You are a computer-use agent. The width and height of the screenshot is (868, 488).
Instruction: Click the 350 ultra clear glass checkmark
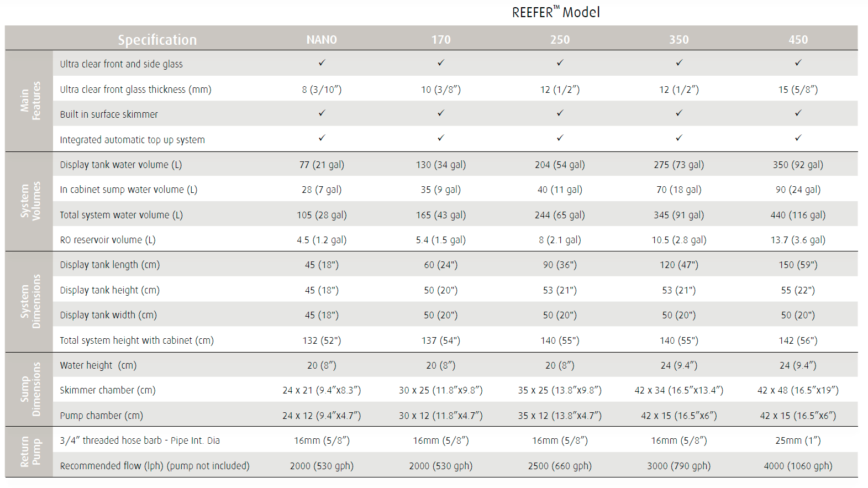[679, 63]
